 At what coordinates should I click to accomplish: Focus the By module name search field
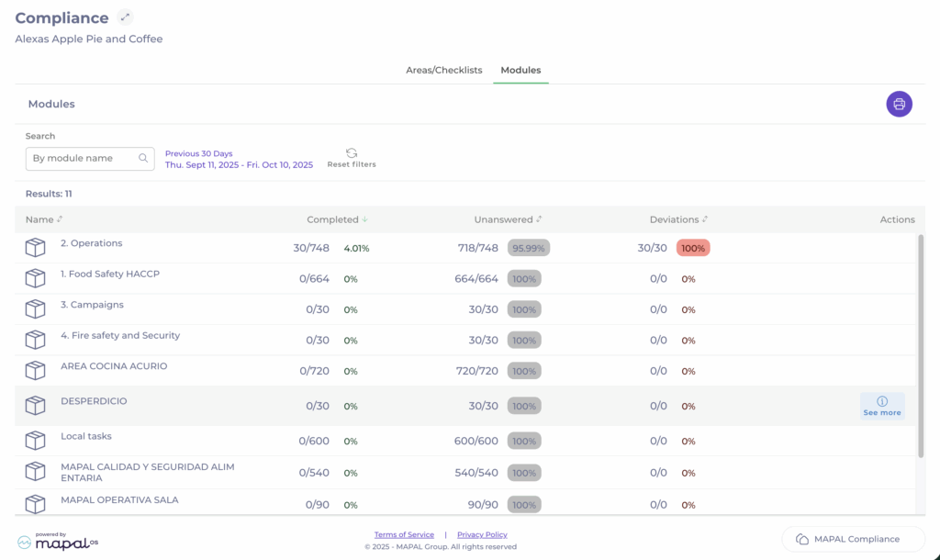coord(83,158)
